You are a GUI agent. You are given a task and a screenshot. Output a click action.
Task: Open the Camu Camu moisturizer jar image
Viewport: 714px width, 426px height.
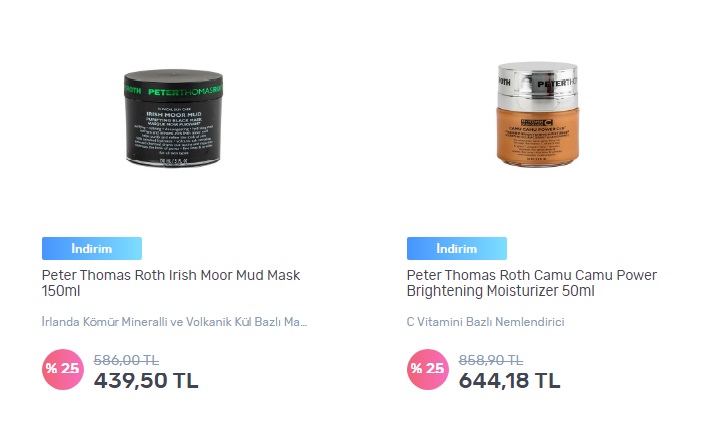pos(538,114)
